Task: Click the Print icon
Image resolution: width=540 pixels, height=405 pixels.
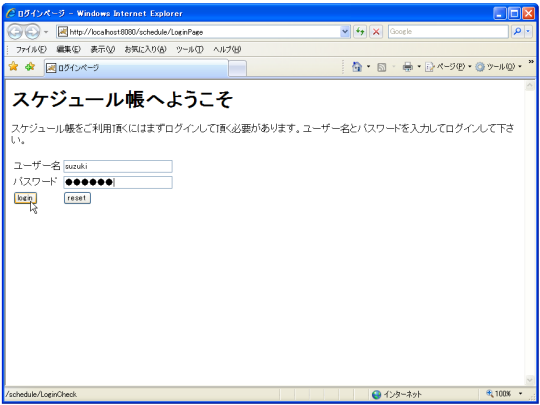Action: [407, 66]
